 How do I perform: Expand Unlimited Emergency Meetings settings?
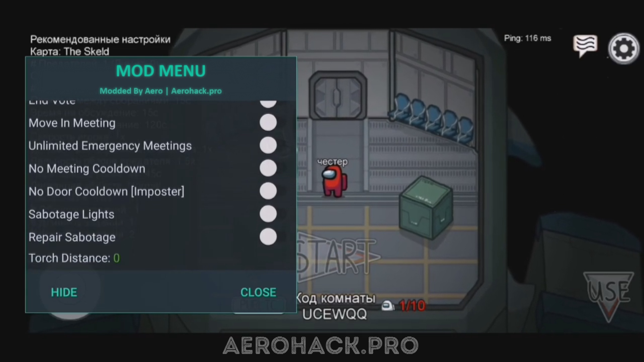click(x=268, y=145)
